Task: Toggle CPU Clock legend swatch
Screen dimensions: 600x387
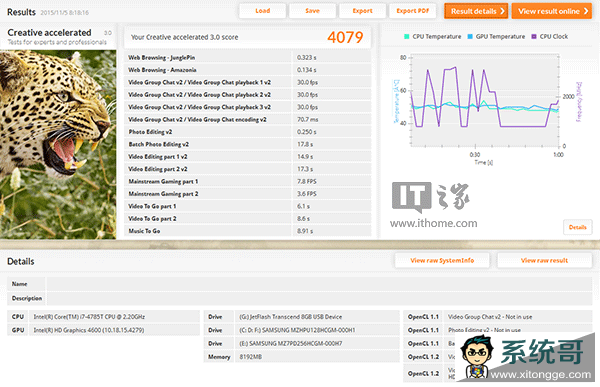Action: (534, 36)
